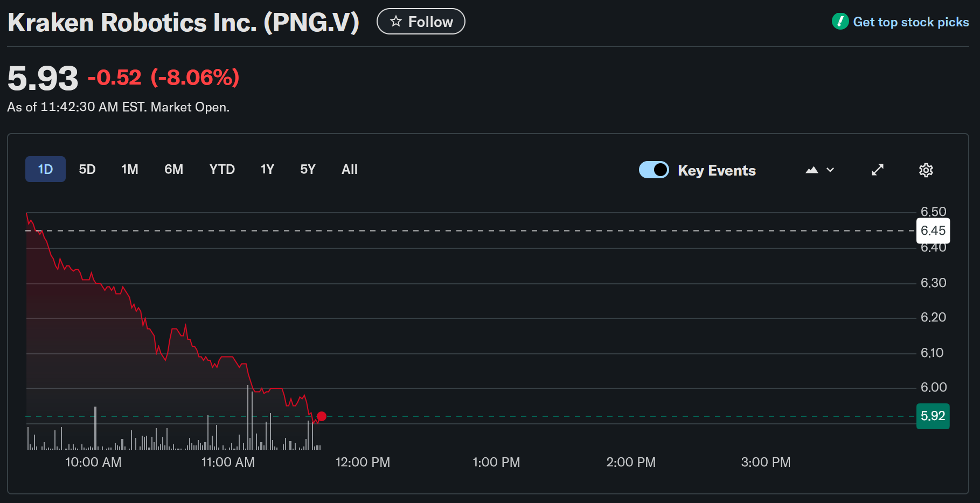The width and height of the screenshot is (980, 503).
Task: Select the YTD range tab
Action: [222, 169]
